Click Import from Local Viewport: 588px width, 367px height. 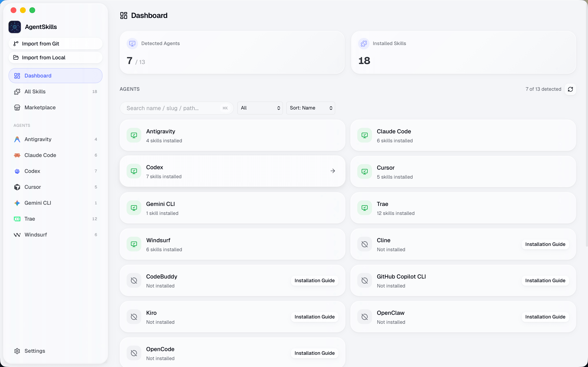44,57
